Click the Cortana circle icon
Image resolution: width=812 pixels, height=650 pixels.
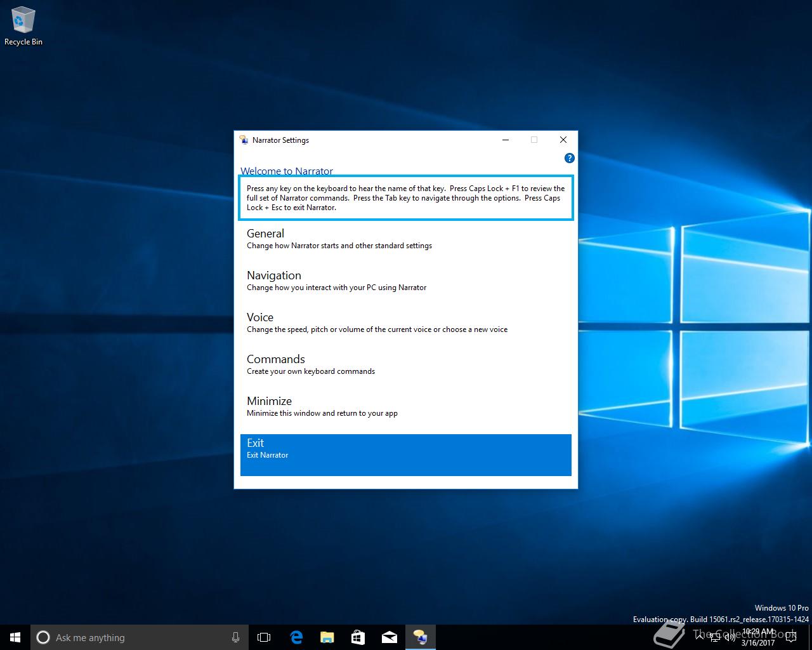coord(43,637)
